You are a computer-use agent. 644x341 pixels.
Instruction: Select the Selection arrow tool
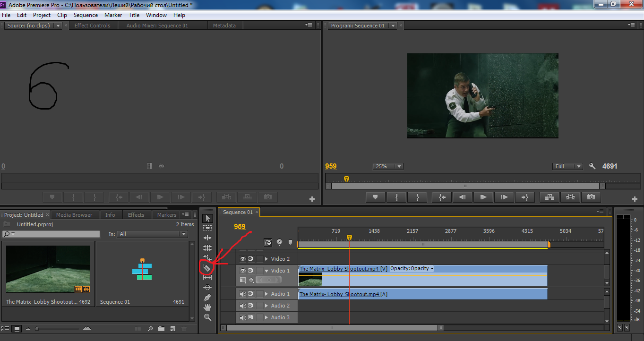tap(207, 218)
